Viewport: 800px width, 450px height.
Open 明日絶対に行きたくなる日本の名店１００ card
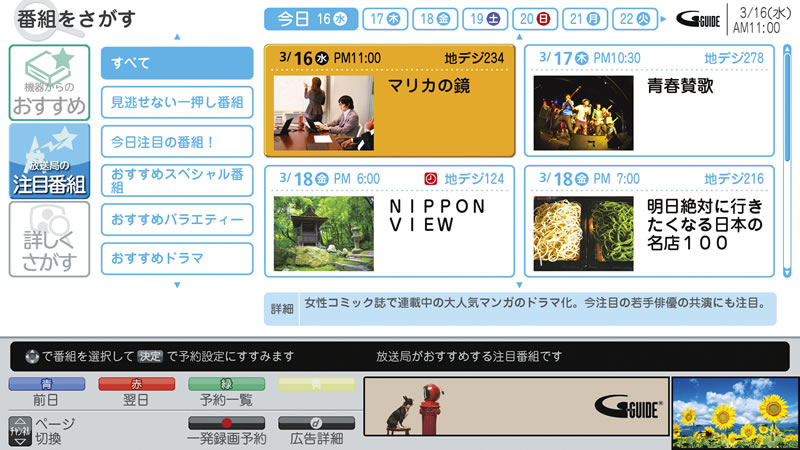[x=649, y=221]
